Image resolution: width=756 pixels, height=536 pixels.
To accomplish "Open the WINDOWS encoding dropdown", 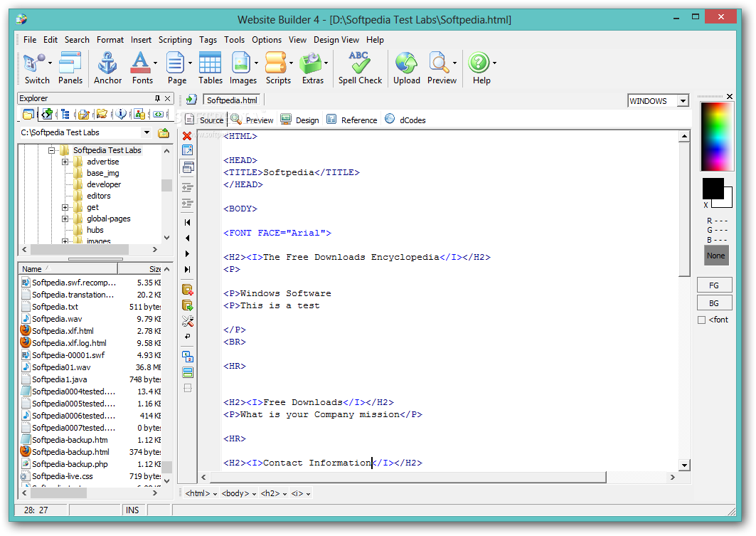I will (683, 101).
